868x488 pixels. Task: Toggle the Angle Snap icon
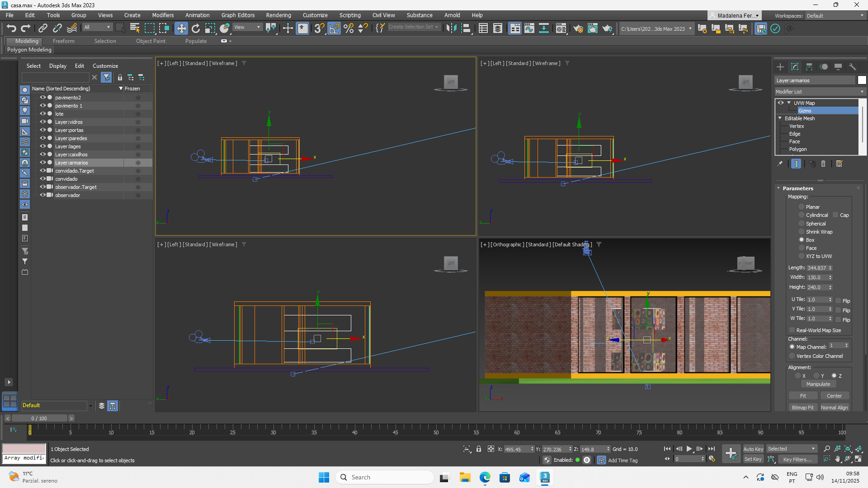pyautogui.click(x=334, y=28)
